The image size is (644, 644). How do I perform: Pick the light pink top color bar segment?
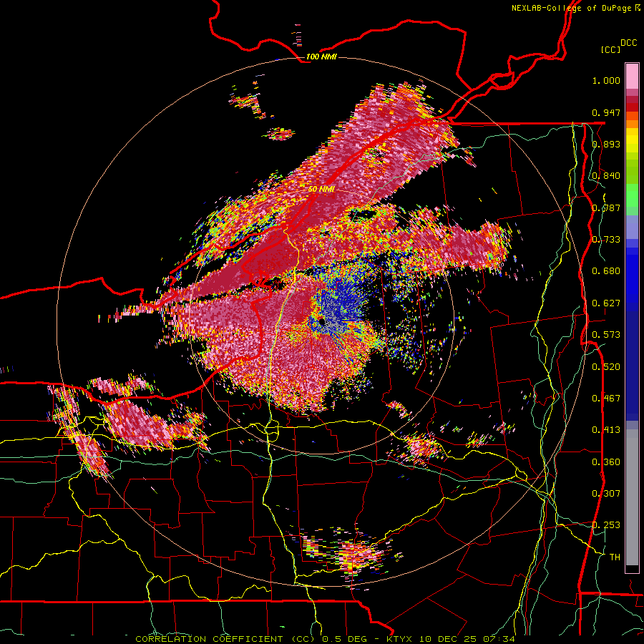click(632, 76)
